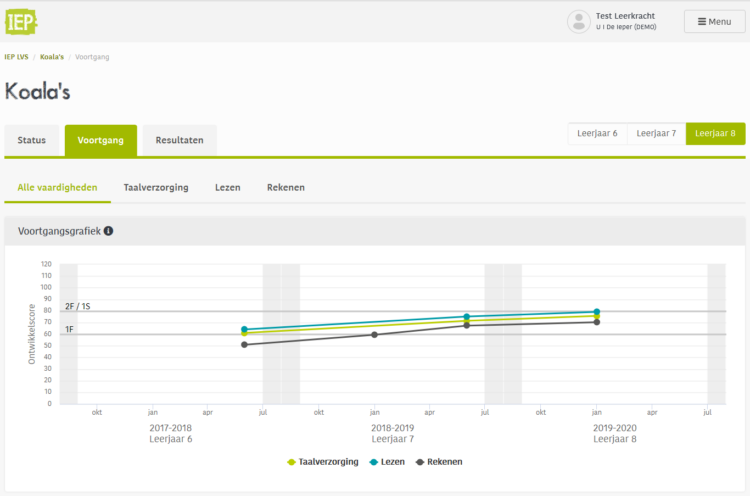The width and height of the screenshot is (750, 496).
Task: Open the hamburger Menu button
Action: click(x=714, y=21)
